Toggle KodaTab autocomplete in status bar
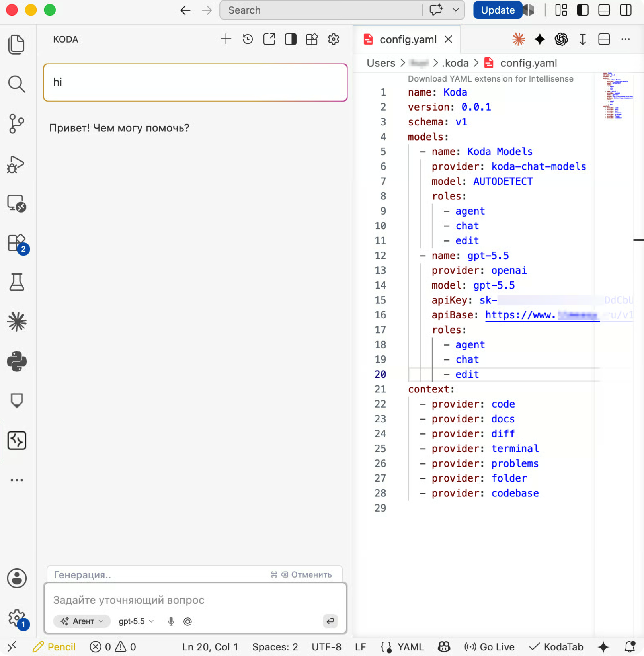Viewport: 644px width, 656px height. (x=556, y=647)
